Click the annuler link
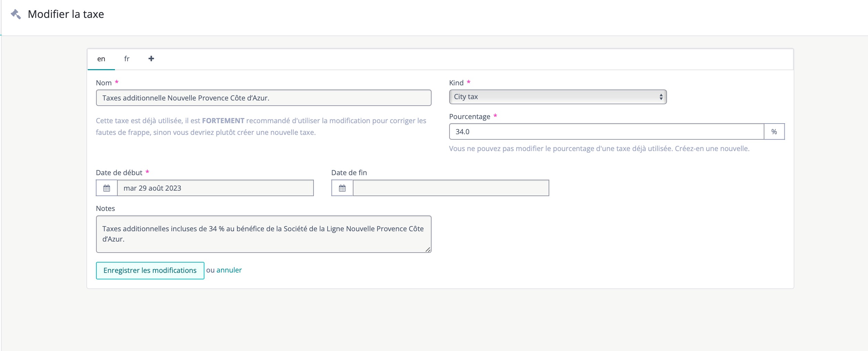The height and width of the screenshot is (351, 868). [229, 270]
